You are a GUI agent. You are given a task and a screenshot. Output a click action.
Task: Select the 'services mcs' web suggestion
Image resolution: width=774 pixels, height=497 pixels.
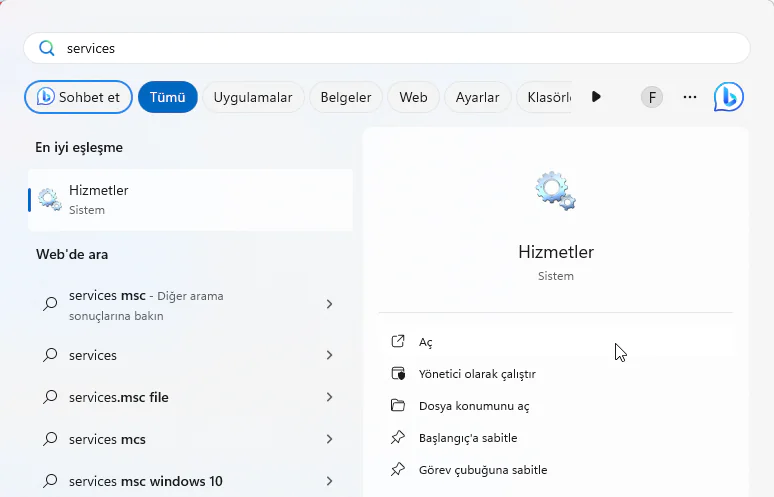coord(191,439)
